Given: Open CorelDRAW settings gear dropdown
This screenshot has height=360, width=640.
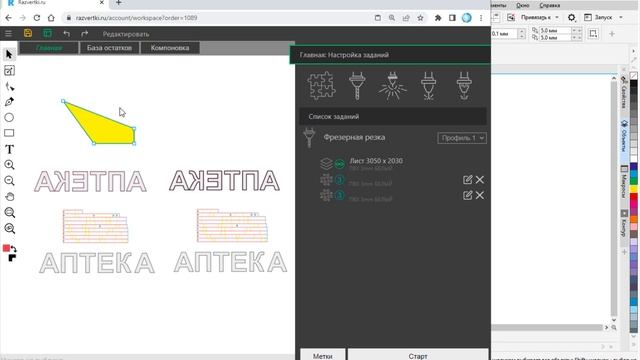Looking at the screenshot, I should pos(572,18).
